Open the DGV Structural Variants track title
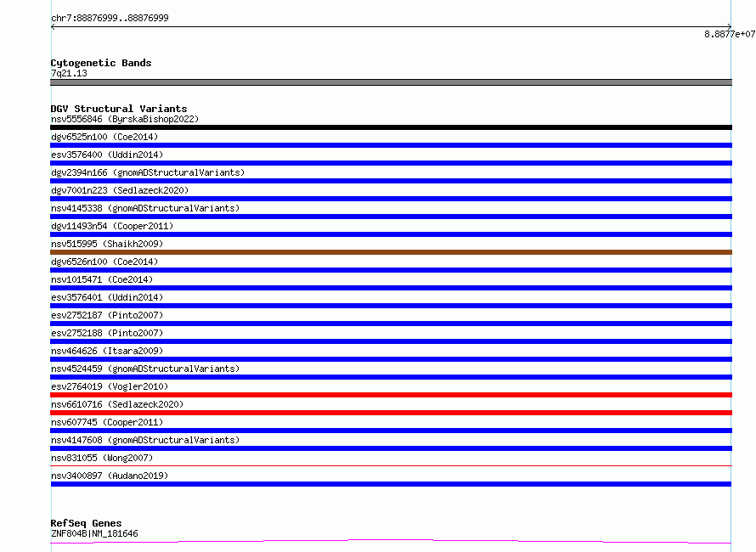The image size is (756, 552). click(x=119, y=109)
